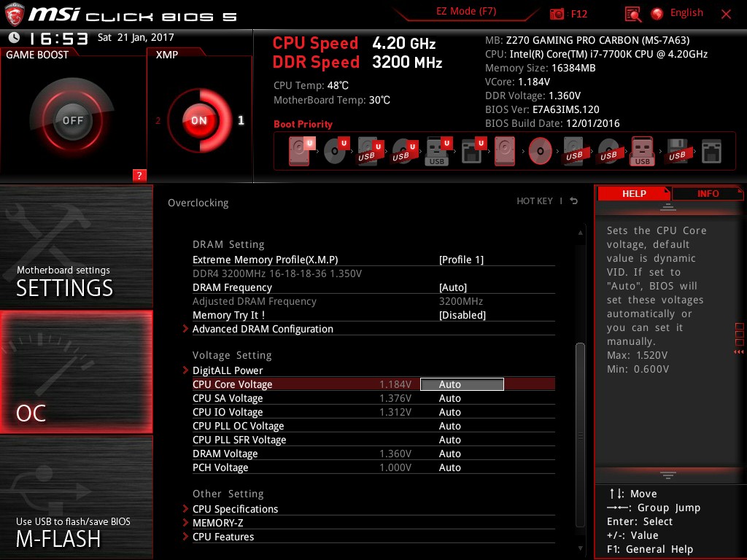Open the Game Boost question mark help
This screenshot has width=747, height=560.
pos(139,175)
